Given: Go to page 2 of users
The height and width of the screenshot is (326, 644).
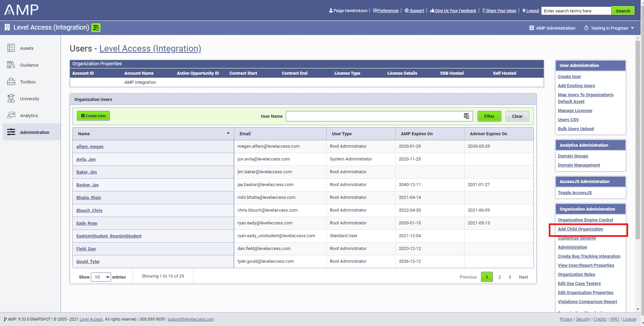Looking at the screenshot, I should point(500,277).
